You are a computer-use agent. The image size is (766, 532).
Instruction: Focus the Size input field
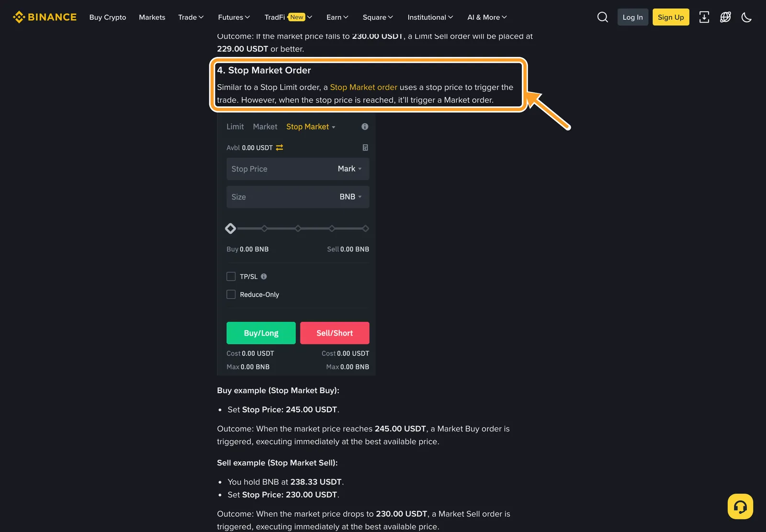pyautogui.click(x=298, y=197)
